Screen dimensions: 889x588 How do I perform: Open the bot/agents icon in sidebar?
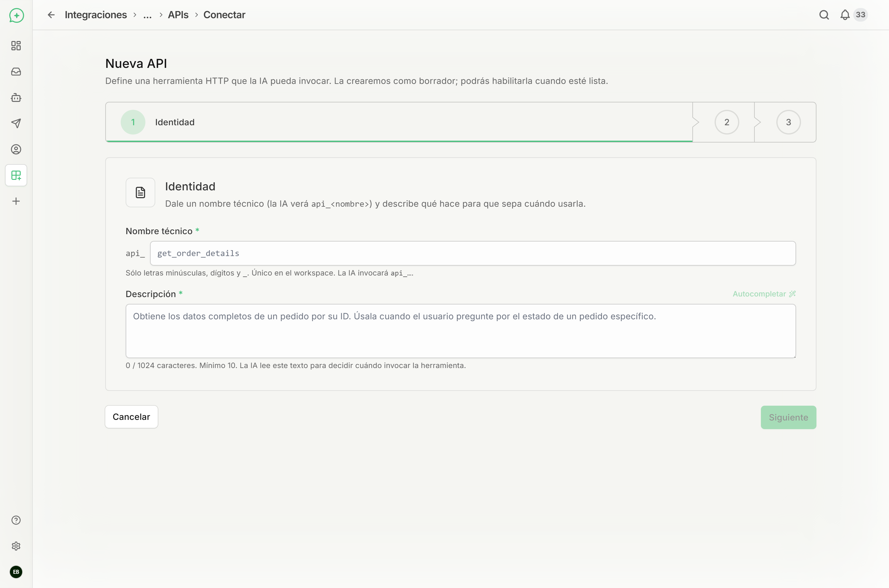tap(16, 97)
